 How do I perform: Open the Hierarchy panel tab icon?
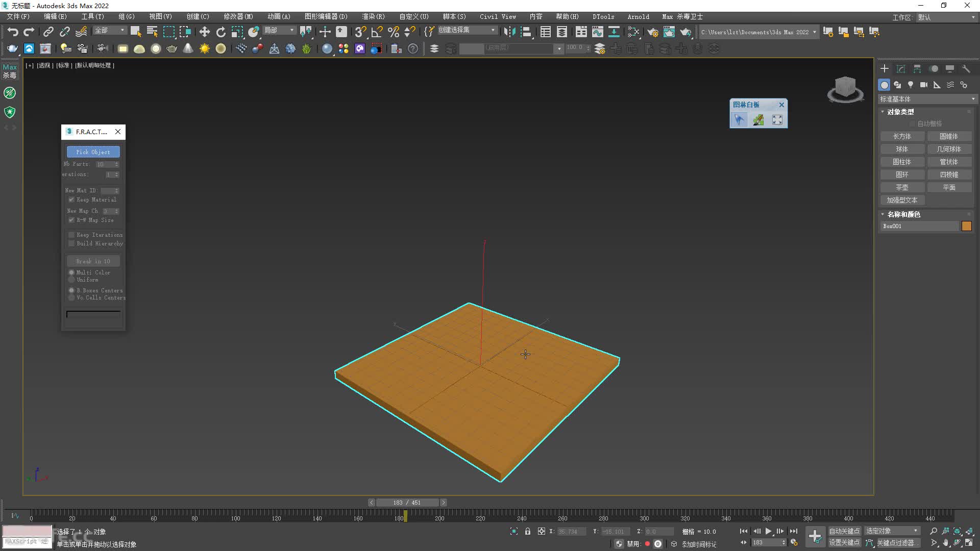point(917,68)
